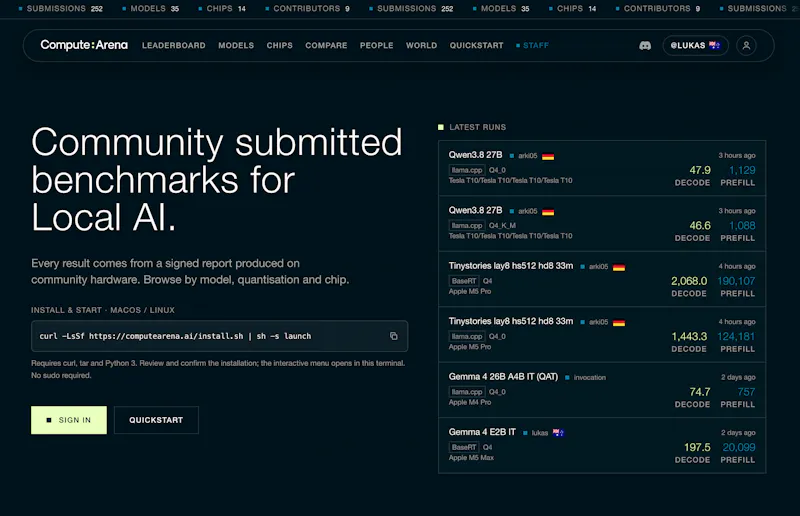
Task: Open Qwen3.8 27B Q4_0 run
Action: 602,168
